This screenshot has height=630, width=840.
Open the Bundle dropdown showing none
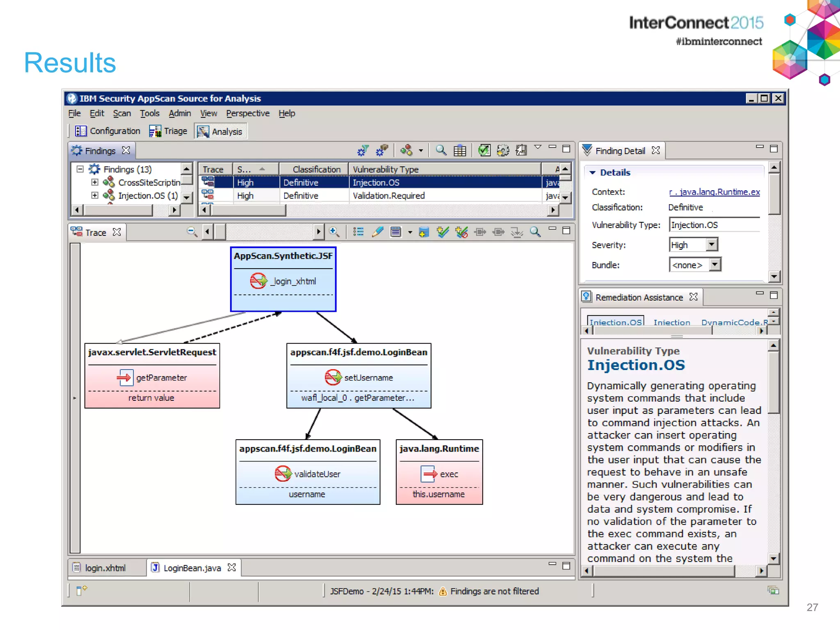click(714, 265)
